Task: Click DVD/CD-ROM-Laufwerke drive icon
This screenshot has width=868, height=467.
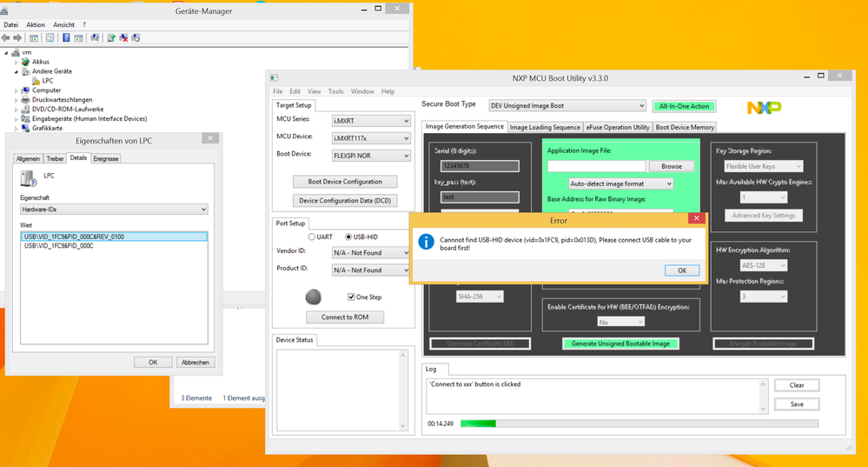Action: (x=25, y=109)
